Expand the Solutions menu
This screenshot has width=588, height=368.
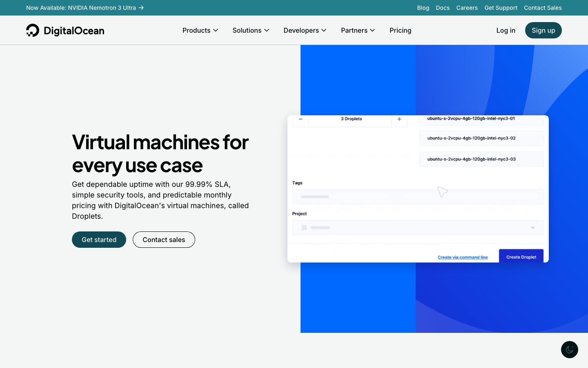(x=251, y=30)
